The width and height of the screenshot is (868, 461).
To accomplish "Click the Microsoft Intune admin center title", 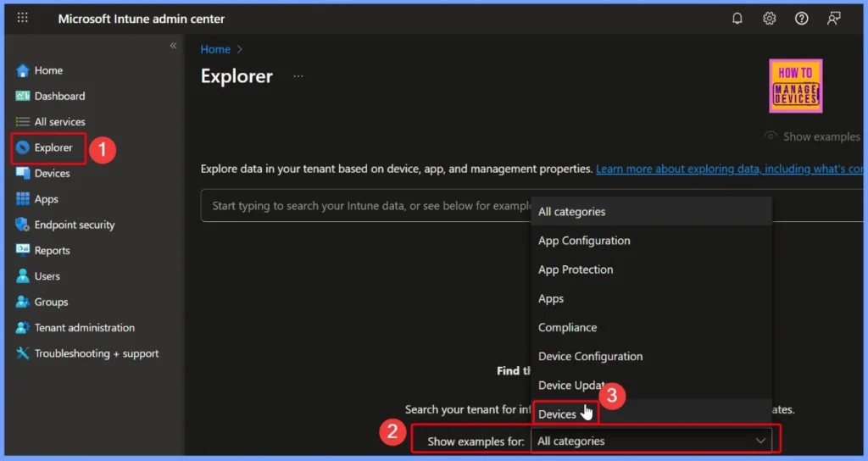I will pos(142,19).
